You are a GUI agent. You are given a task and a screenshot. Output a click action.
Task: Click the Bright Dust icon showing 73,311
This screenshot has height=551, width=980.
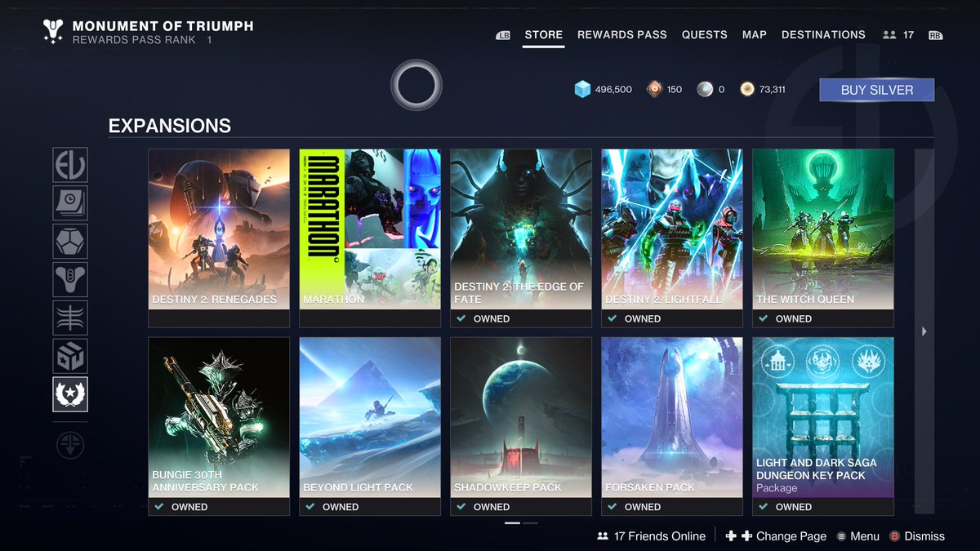click(x=746, y=90)
